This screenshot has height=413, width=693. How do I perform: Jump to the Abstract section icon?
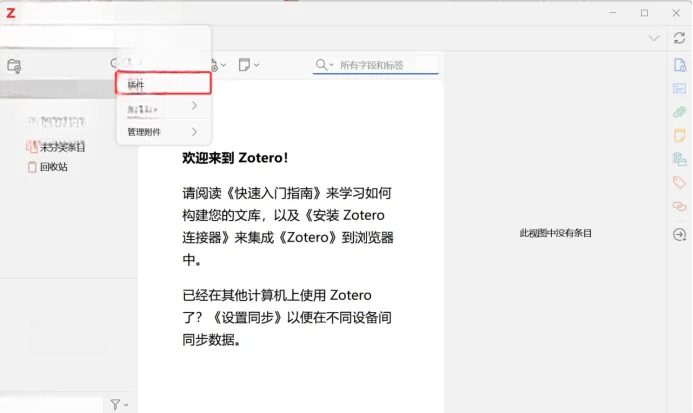click(679, 88)
